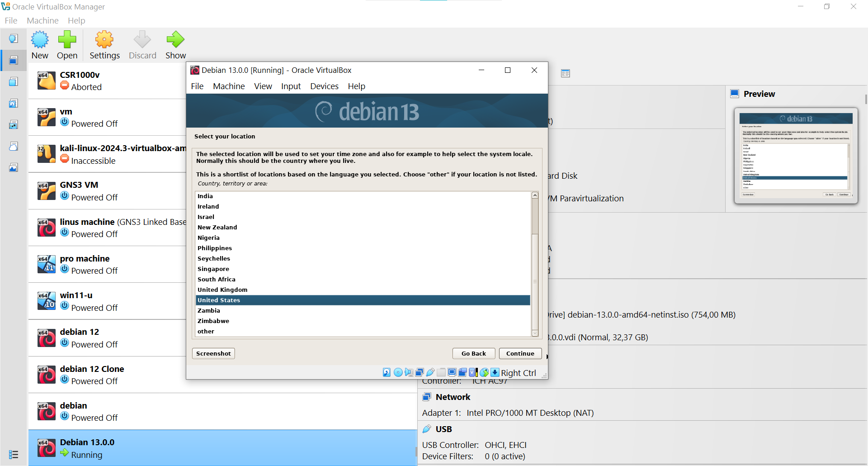
Task: Select United Kingdom in the country list
Action: click(x=363, y=290)
